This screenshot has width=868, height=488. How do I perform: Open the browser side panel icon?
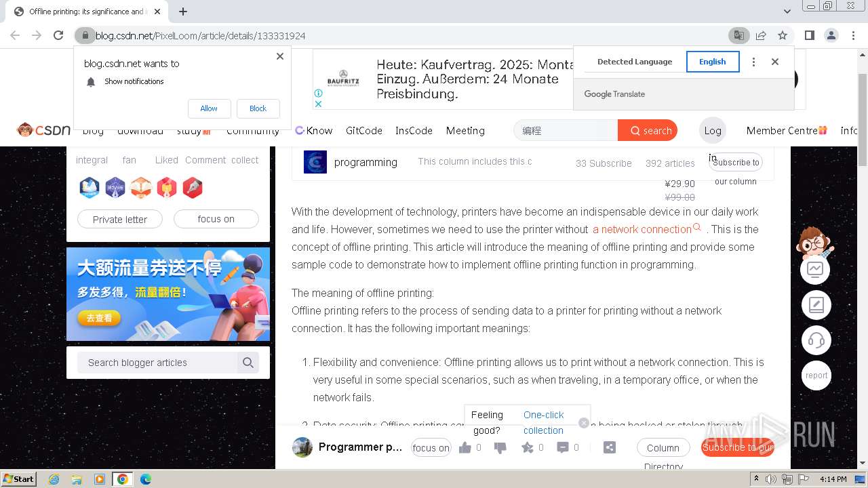coord(809,35)
